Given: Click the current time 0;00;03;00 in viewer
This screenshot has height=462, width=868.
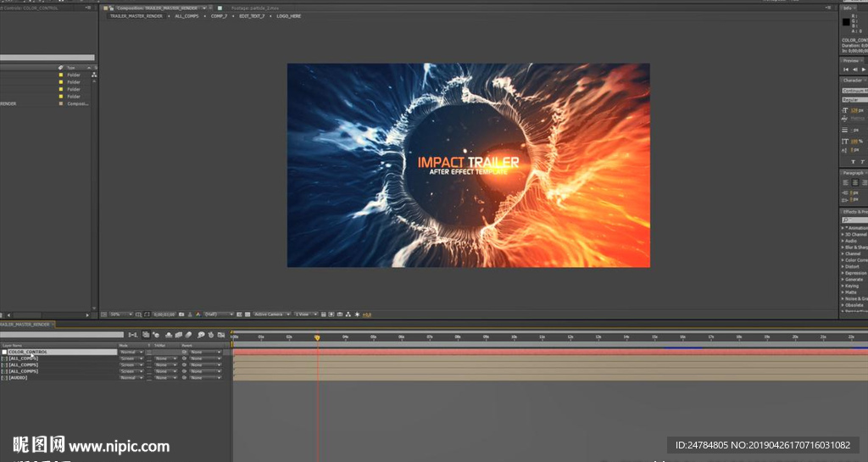Looking at the screenshot, I should [164, 314].
